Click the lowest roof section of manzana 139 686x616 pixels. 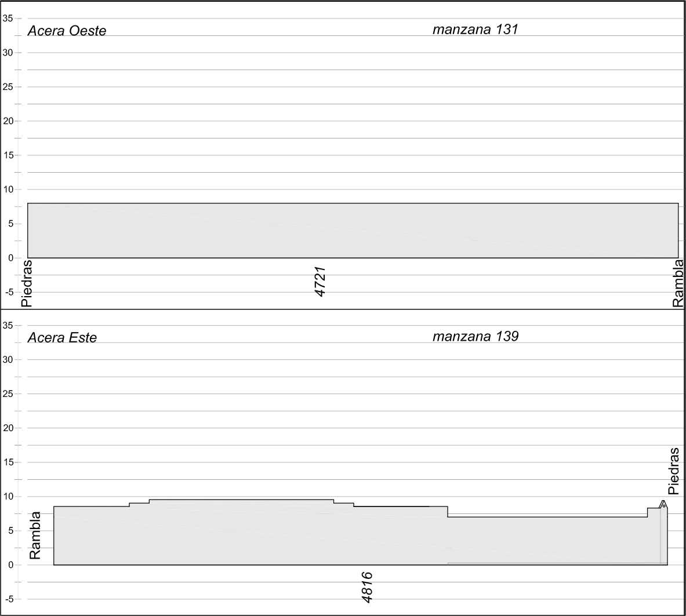click(547, 539)
